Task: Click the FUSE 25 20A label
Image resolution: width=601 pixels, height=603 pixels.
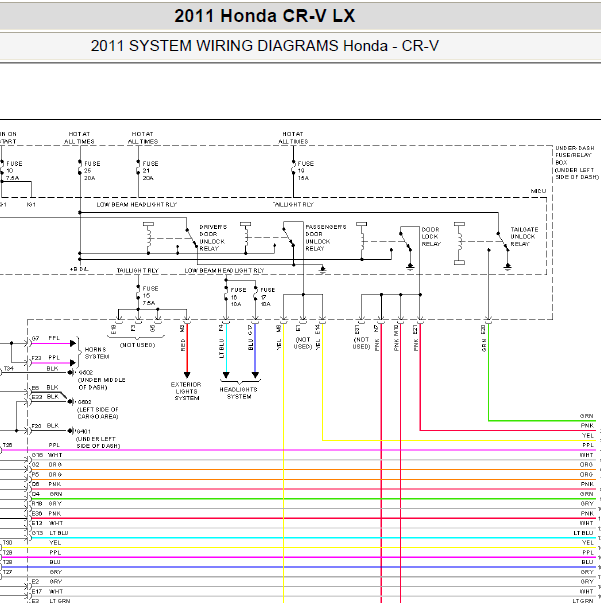Action: point(92,171)
